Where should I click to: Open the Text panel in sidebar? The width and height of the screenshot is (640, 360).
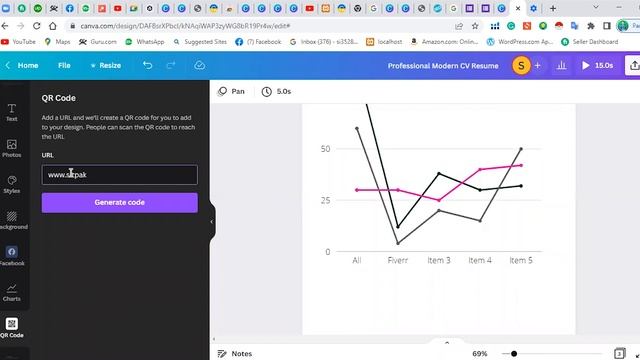click(11, 112)
